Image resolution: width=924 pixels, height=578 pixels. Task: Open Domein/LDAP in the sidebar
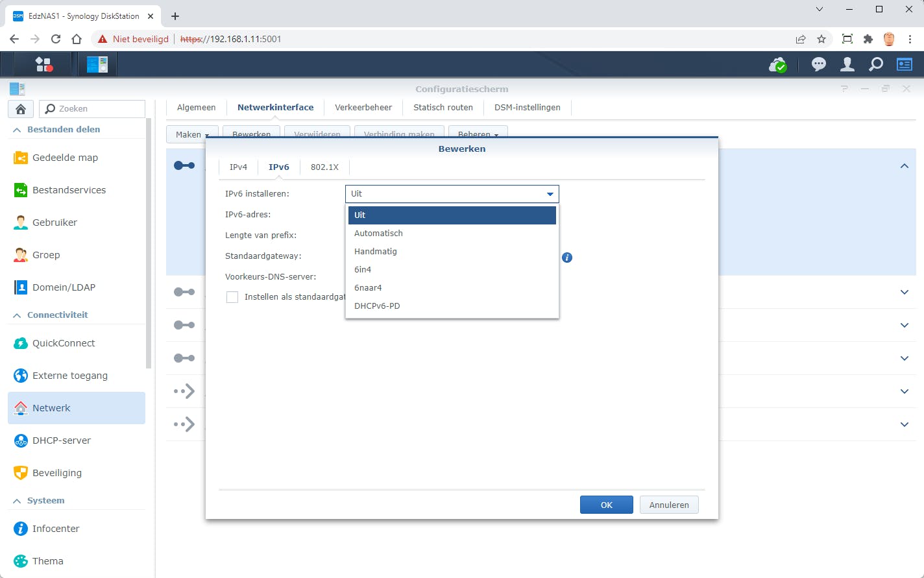(x=77, y=287)
